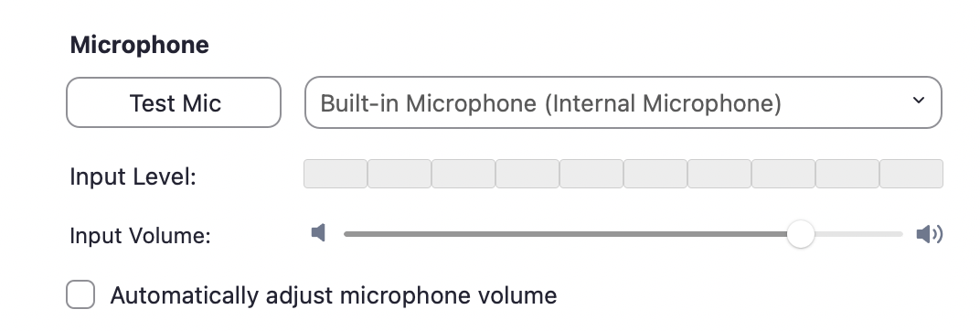Click the Microphone section heading
Image resolution: width=980 pixels, height=331 pixels.
pyautogui.click(x=139, y=45)
